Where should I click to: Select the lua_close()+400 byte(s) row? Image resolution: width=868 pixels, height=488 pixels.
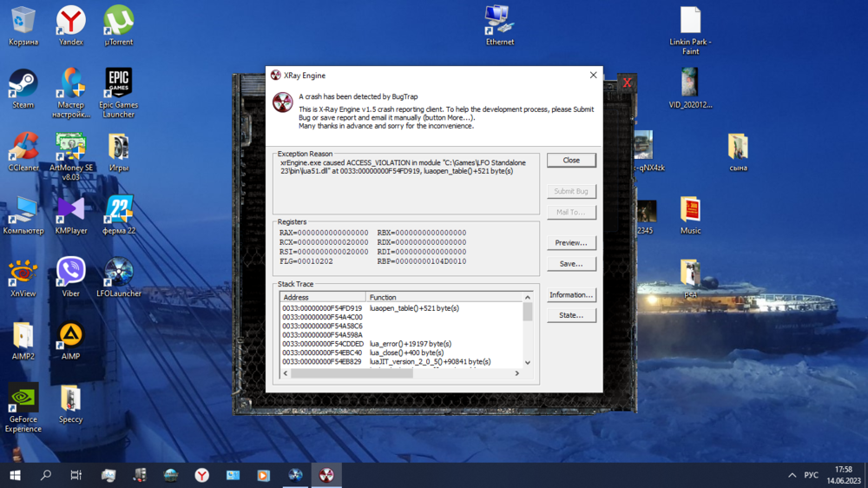click(x=401, y=353)
